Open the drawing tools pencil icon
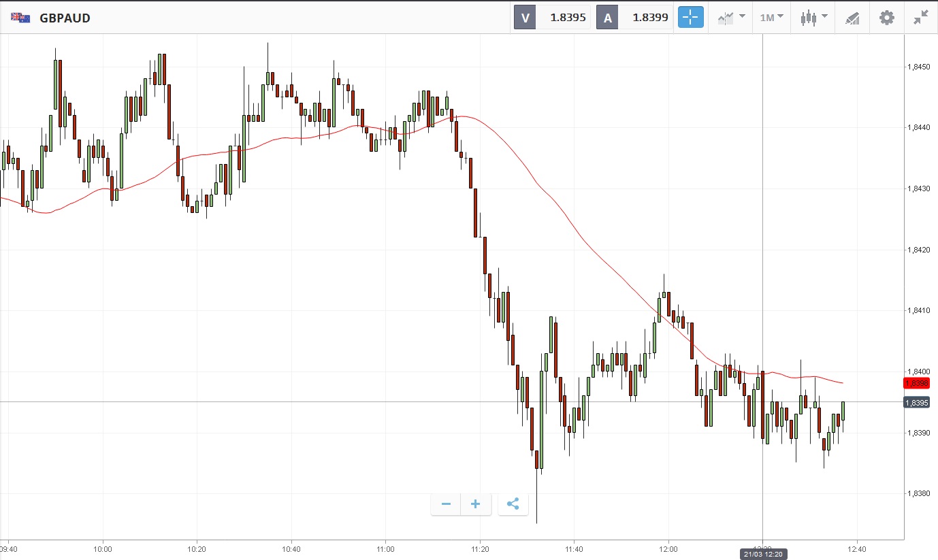The image size is (938, 560). 852,18
